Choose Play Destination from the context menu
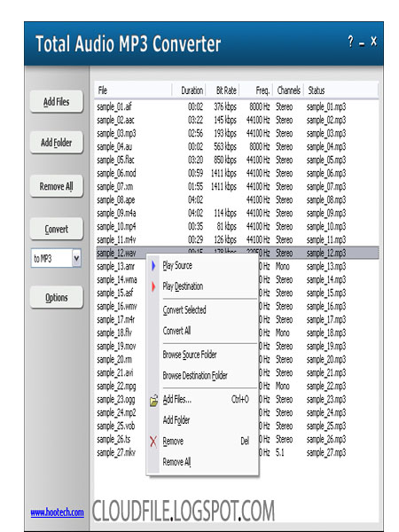Image resolution: width=399 pixels, height=532 pixels. pyautogui.click(x=202, y=286)
